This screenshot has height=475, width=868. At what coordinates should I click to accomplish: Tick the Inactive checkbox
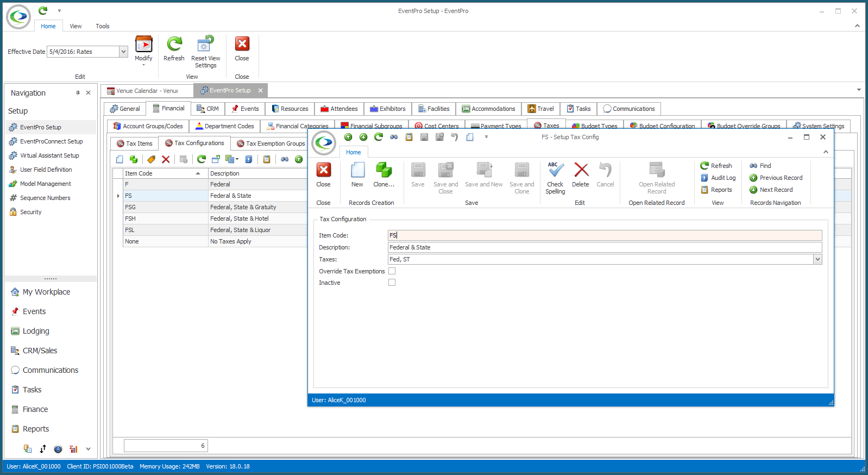pos(392,283)
